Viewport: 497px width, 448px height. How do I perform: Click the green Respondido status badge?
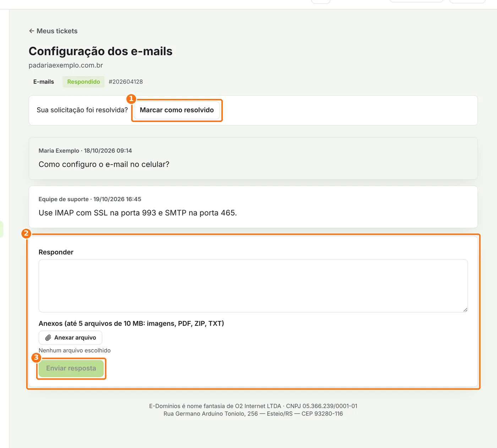(x=83, y=82)
